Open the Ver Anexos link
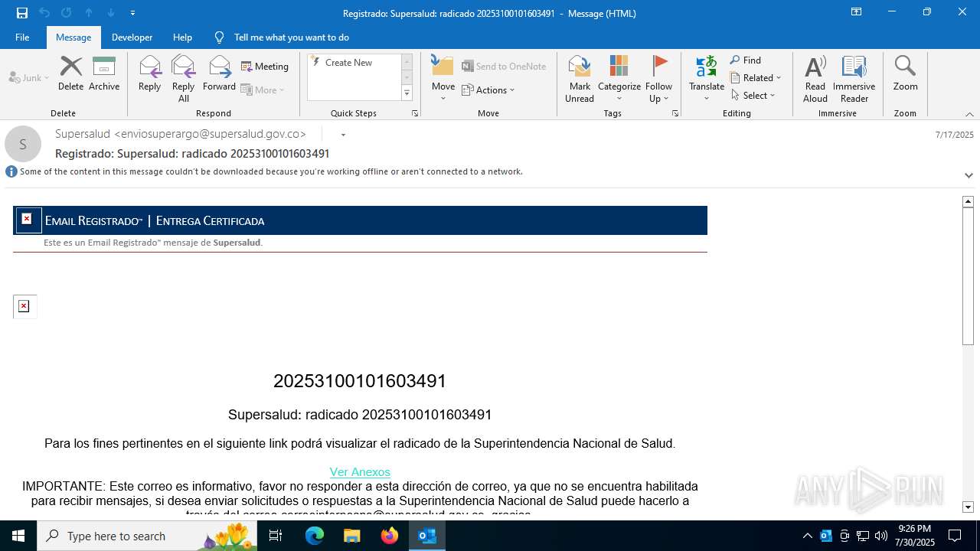 point(360,472)
